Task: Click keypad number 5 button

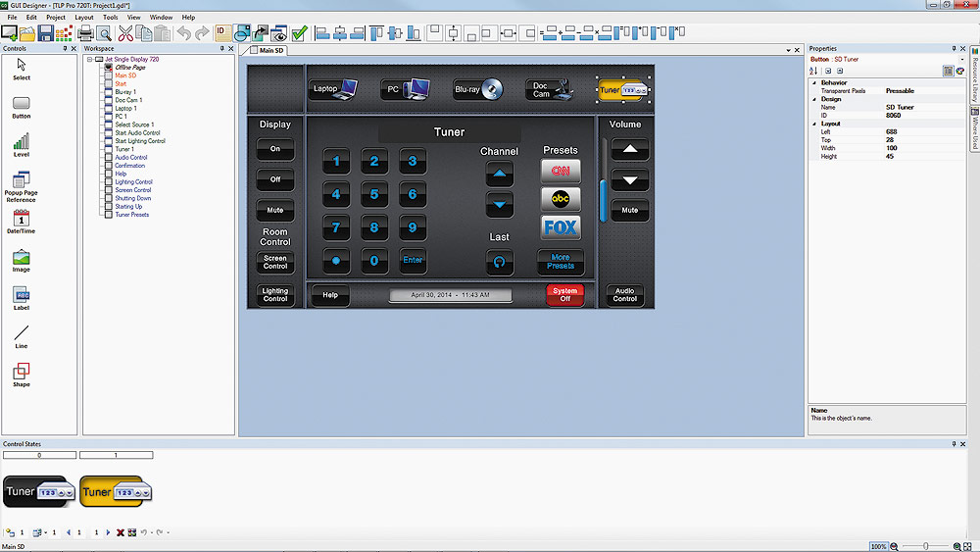Action: (373, 194)
